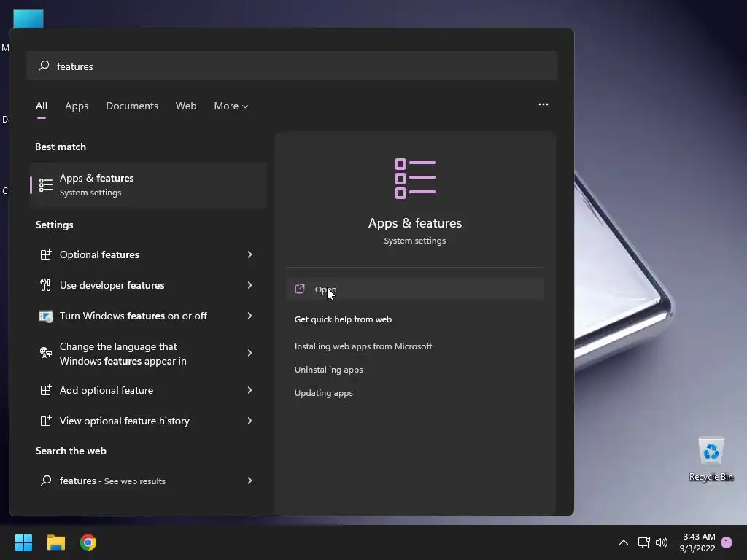
Task: Expand features web results chevron
Action: point(249,481)
